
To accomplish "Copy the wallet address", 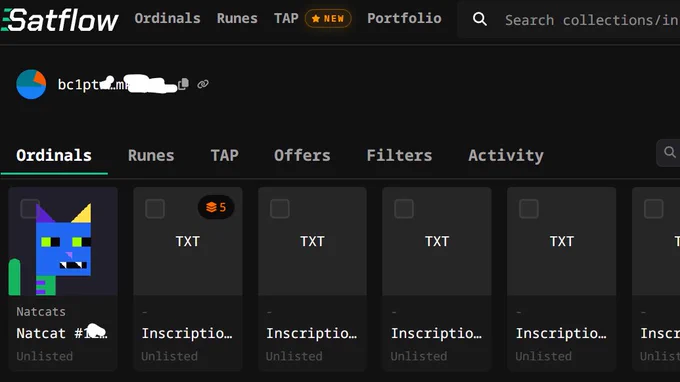I will 183,84.
